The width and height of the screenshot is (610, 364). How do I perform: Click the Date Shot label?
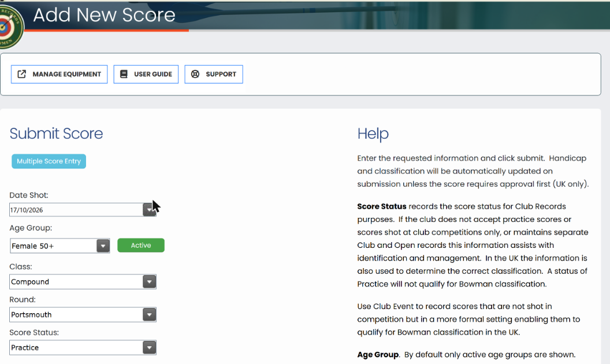click(29, 195)
